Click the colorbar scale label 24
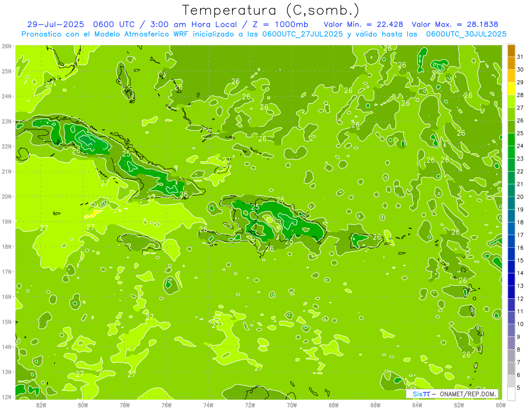532x411 pixels. [520, 145]
